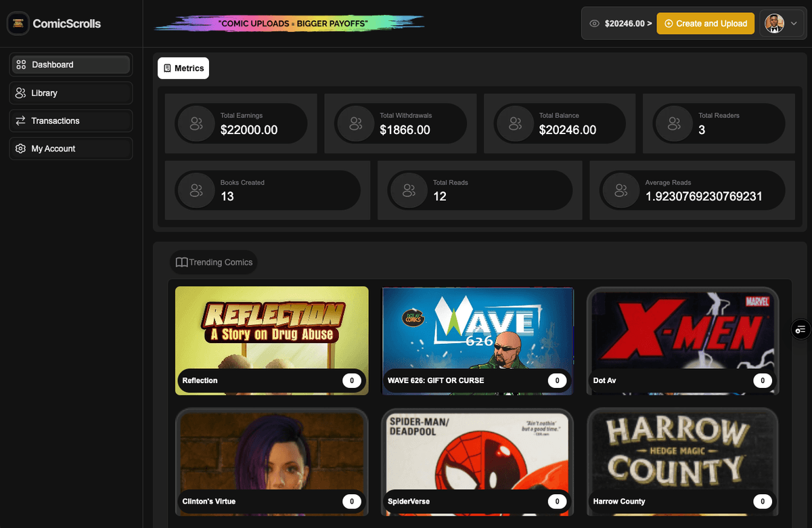Click the plus icon on Create and Upload
The width and height of the screenshot is (812, 528).
[669, 23]
